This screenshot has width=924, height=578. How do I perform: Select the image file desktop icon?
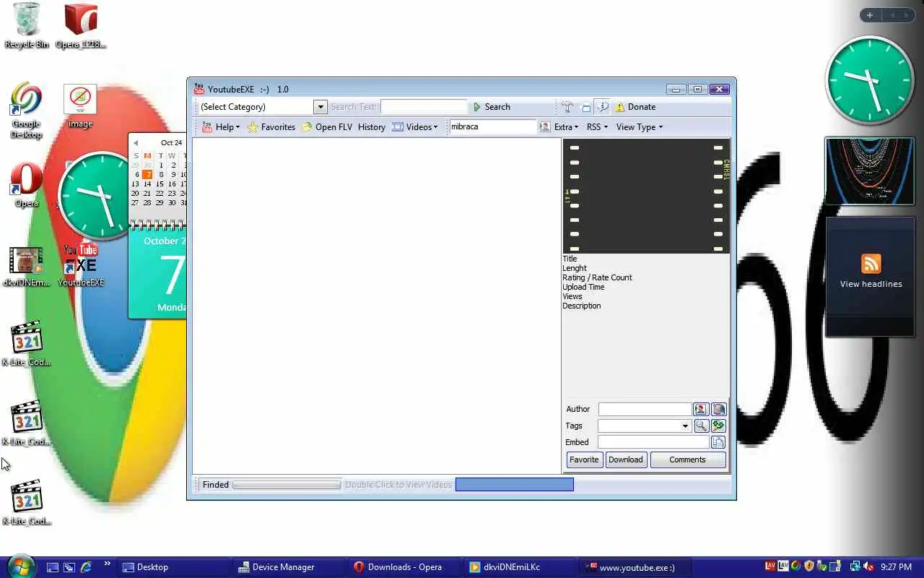[x=80, y=106]
